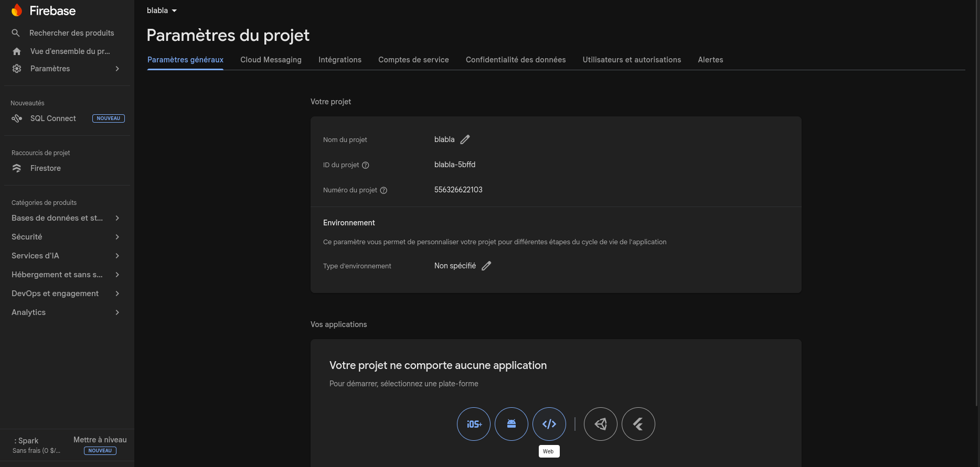This screenshot has height=467, width=980.
Task: Click the Paramètres gear icon
Action: point(17,69)
